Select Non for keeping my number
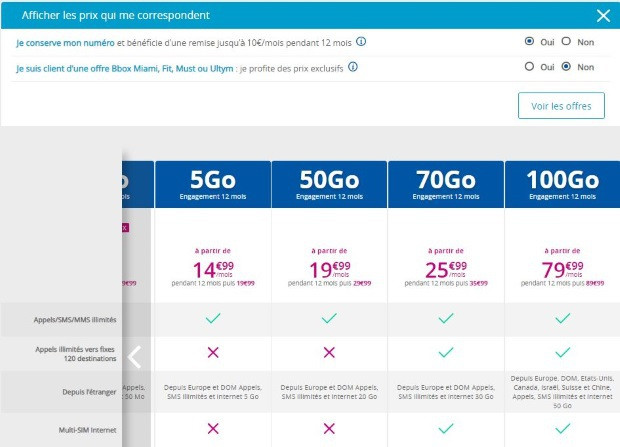Image resolution: width=620 pixels, height=447 pixels. [x=566, y=41]
